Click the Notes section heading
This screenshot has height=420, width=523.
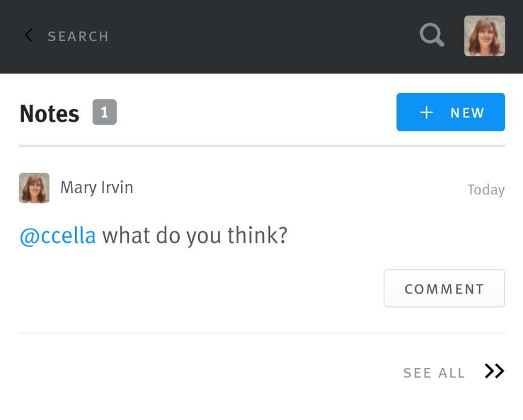coord(49,114)
